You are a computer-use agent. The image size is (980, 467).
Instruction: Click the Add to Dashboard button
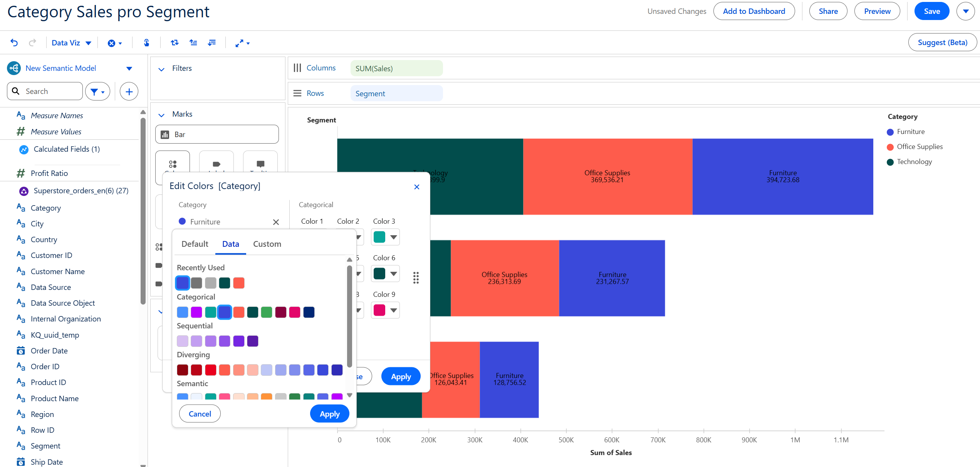[x=753, y=11]
